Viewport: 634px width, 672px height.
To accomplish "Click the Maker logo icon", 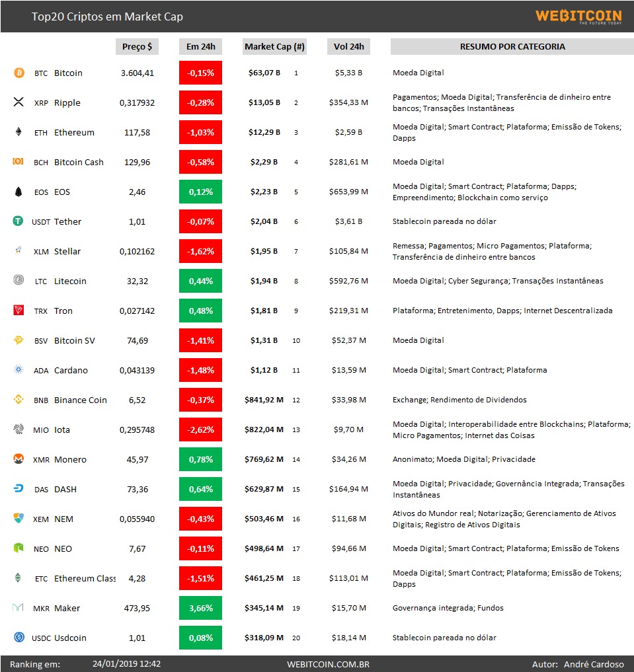I will pos(18,607).
